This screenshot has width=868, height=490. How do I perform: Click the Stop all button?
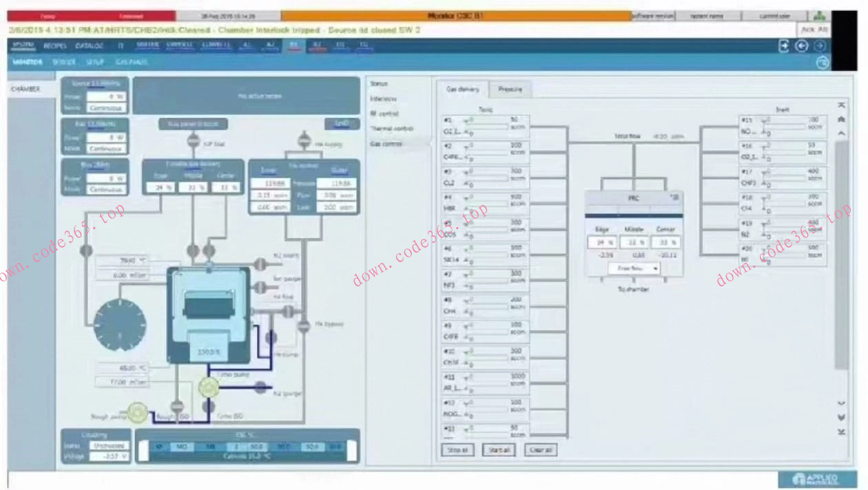(457, 450)
